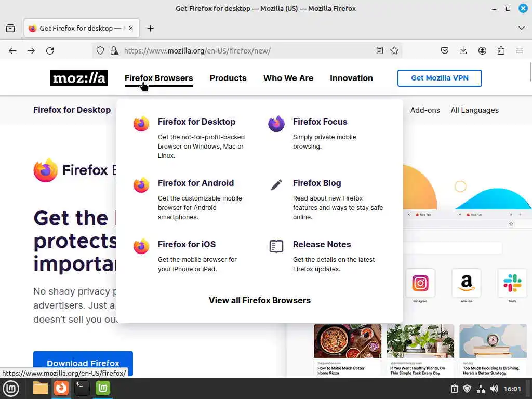Go back to the previous page

(x=12, y=51)
